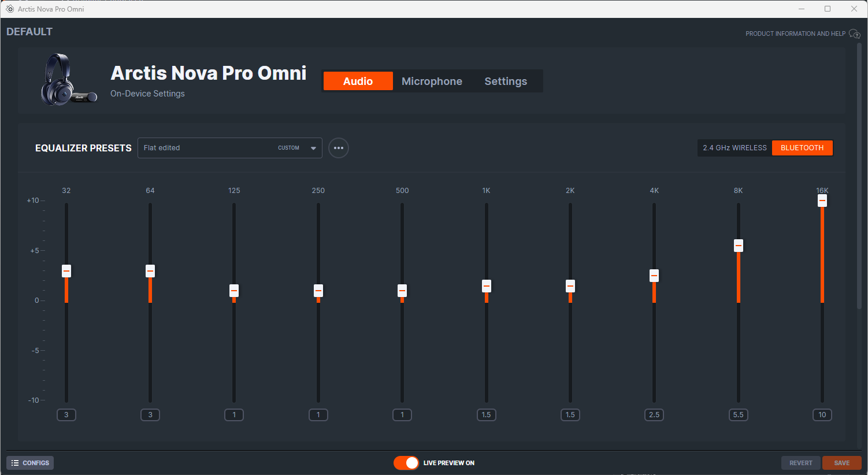Click the 64 Hz gain value field
This screenshot has height=475, width=868.
150,415
